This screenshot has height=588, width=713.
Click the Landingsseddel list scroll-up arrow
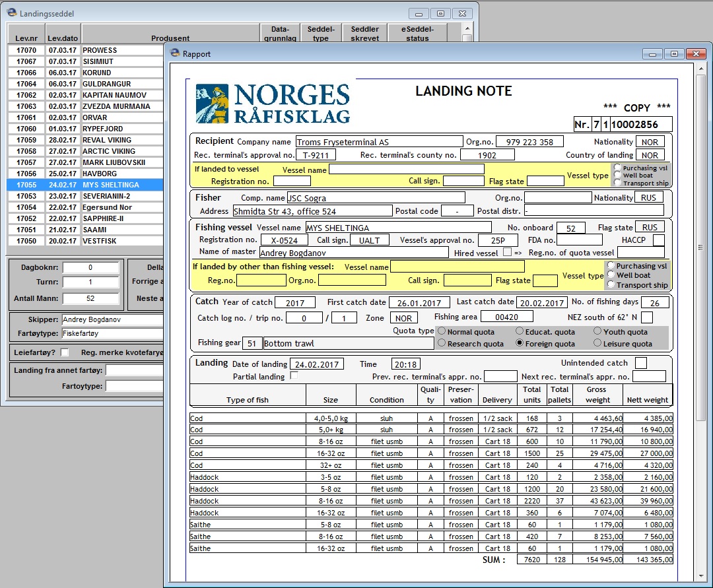(x=467, y=28)
